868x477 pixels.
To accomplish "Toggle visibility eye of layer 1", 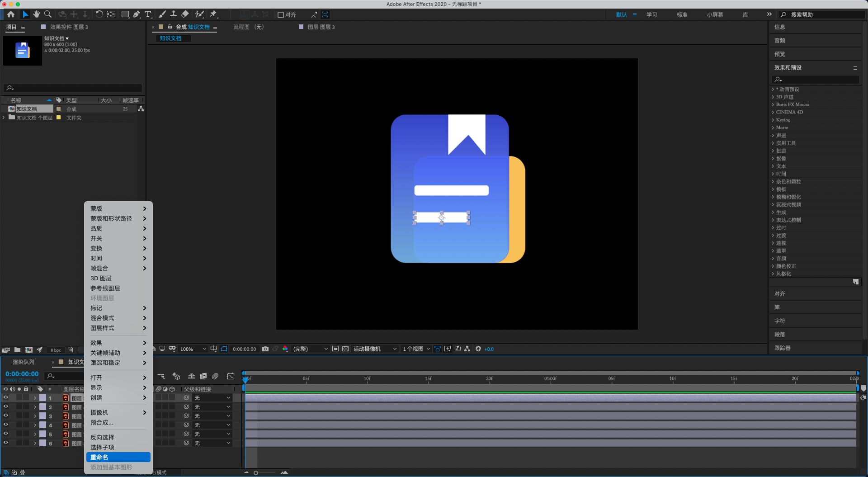I will 6,397.
